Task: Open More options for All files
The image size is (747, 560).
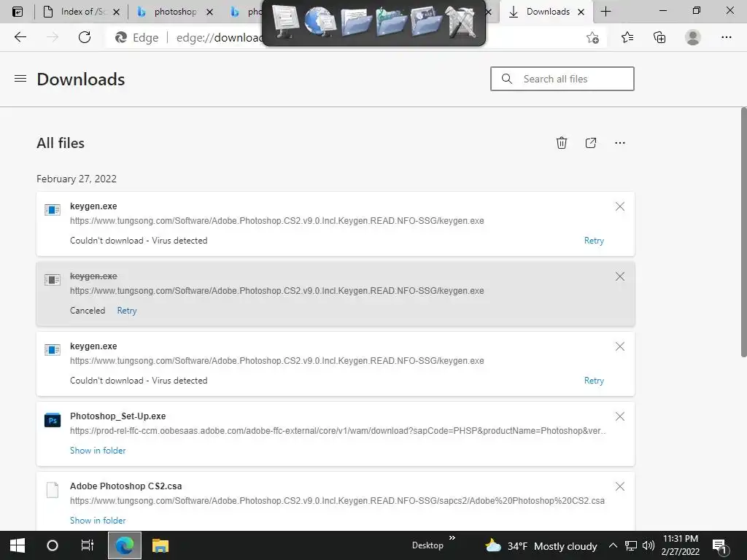Action: coord(620,143)
